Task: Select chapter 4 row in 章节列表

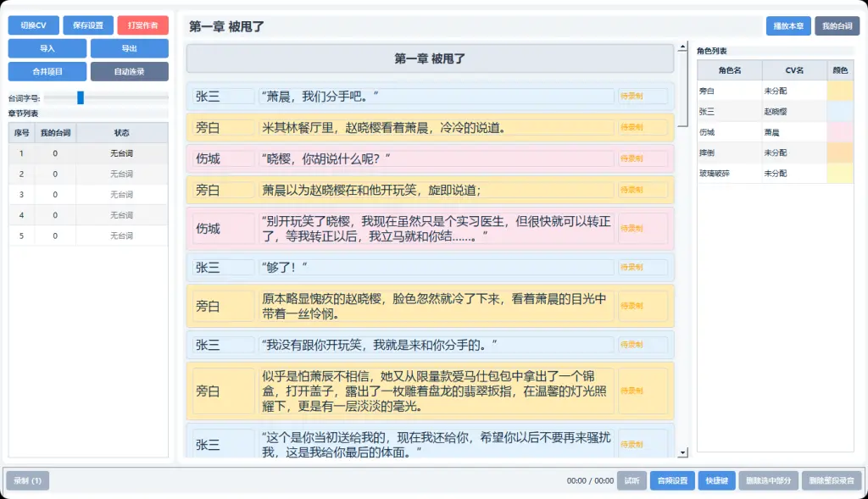Action: [x=88, y=215]
